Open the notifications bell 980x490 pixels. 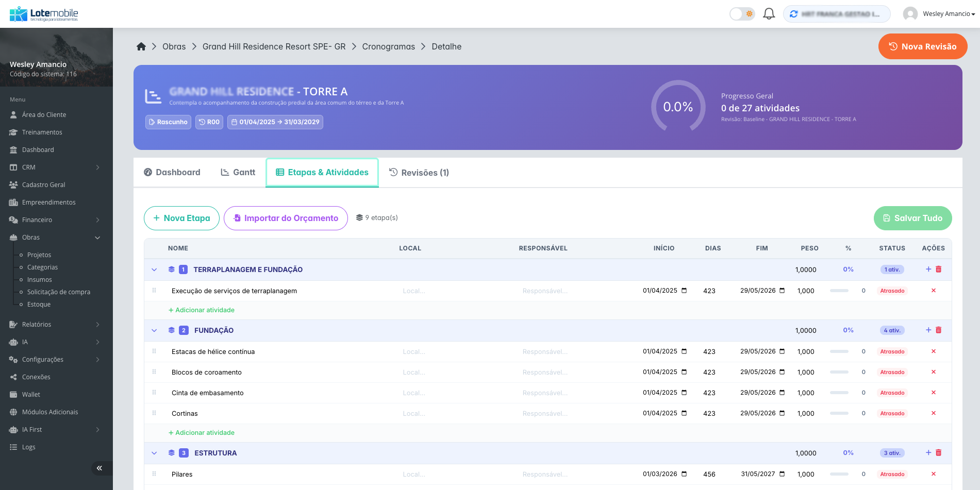pyautogui.click(x=769, y=14)
